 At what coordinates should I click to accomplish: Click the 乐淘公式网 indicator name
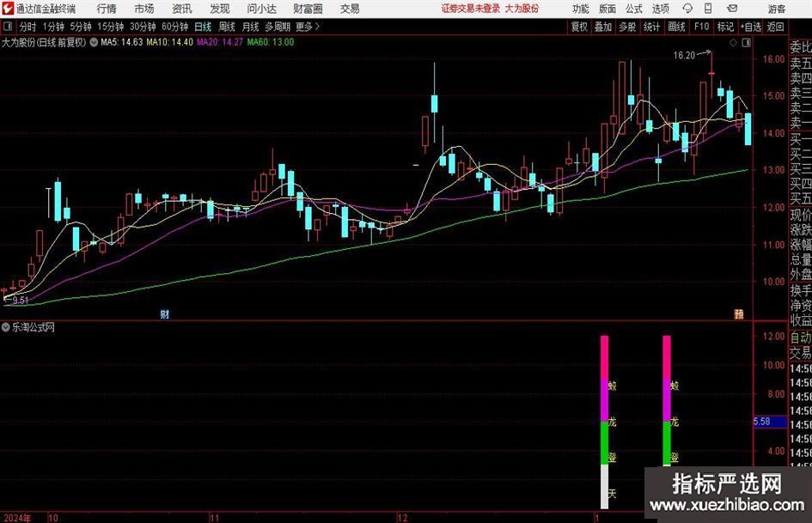[x=34, y=327]
